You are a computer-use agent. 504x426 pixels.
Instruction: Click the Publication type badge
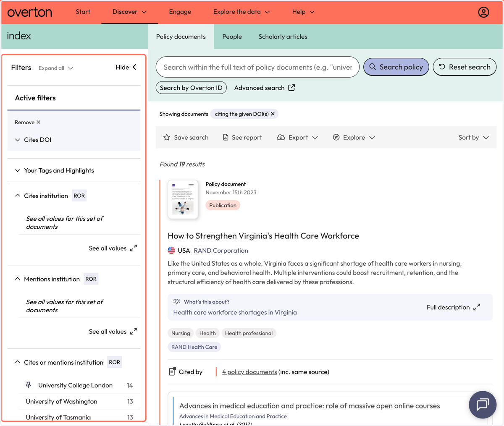tap(223, 205)
